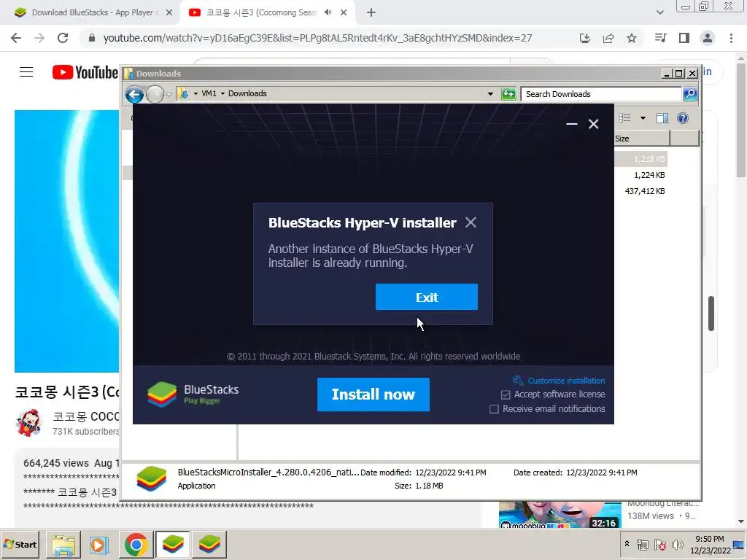The width and height of the screenshot is (747, 560).
Task: Show hidden system tray icons
Action: [x=627, y=544]
